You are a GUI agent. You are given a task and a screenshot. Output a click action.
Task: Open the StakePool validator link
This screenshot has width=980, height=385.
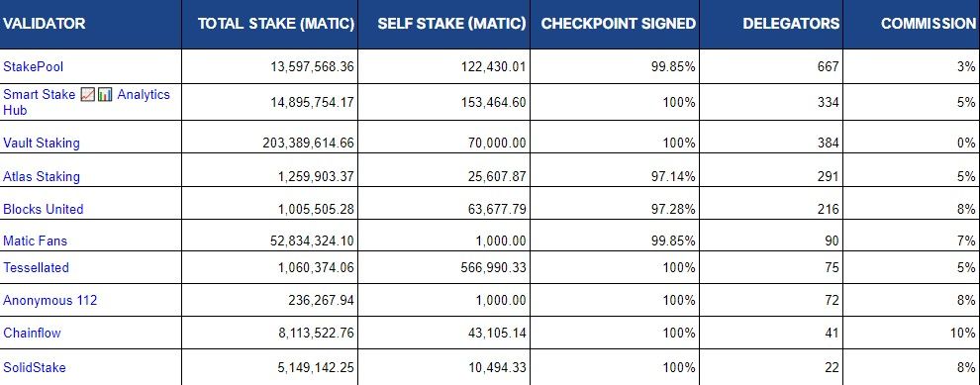click(33, 66)
